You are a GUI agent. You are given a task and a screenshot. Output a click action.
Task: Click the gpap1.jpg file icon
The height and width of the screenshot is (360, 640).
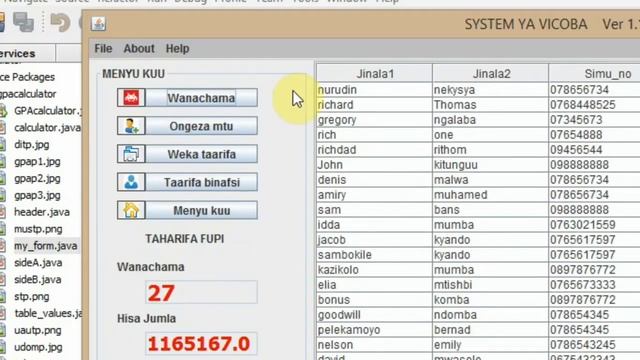pyautogui.click(x=2, y=162)
